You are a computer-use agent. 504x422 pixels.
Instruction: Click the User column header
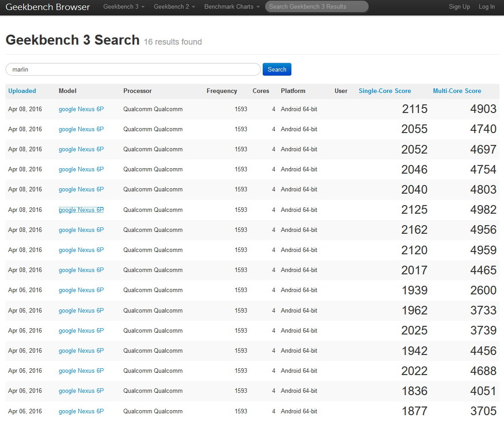pyautogui.click(x=341, y=91)
